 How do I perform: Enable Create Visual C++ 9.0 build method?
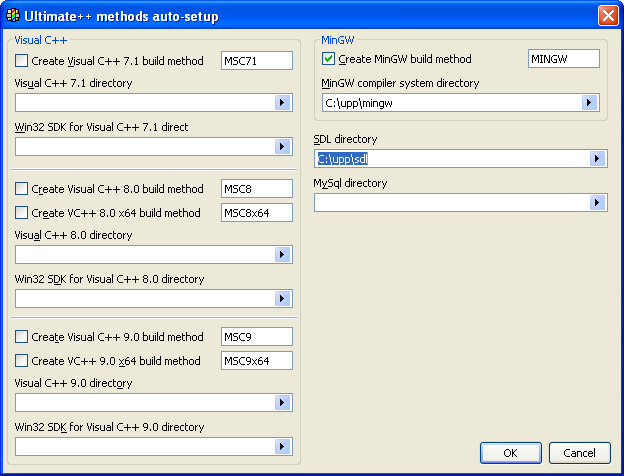coord(22,337)
